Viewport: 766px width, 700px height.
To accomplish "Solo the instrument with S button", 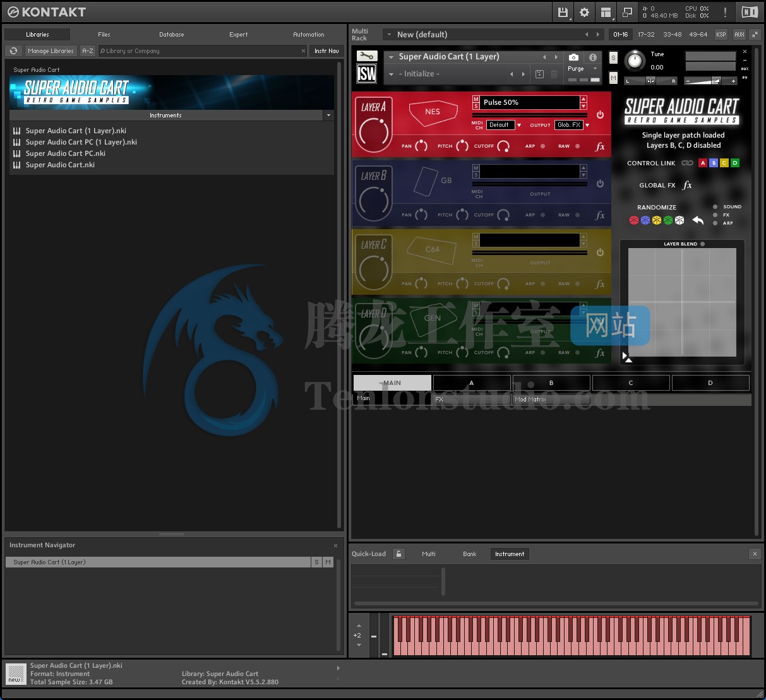I will click(613, 57).
